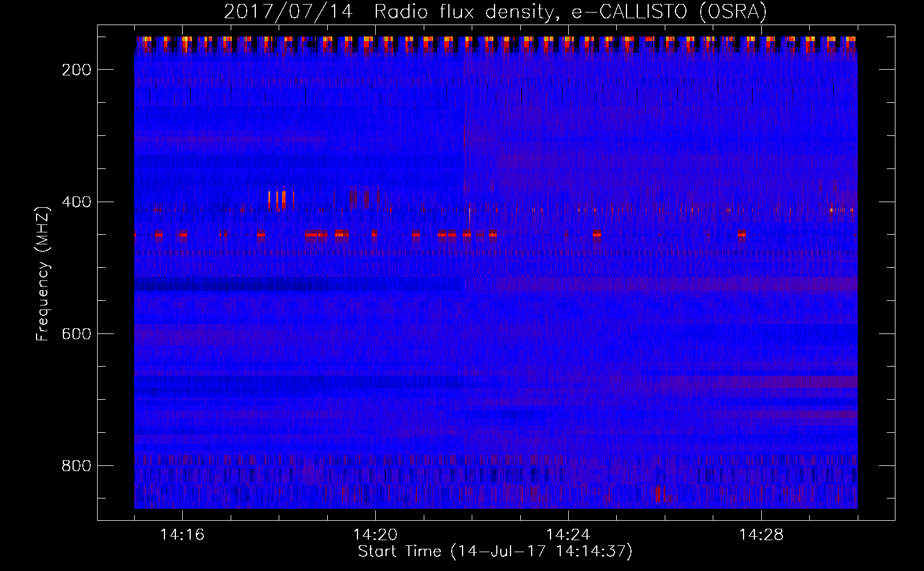Viewport: 924px width, 571px height.
Task: Click the 'Start Time (14-Jul-17 14:14:37)' label
Action: pos(495,552)
